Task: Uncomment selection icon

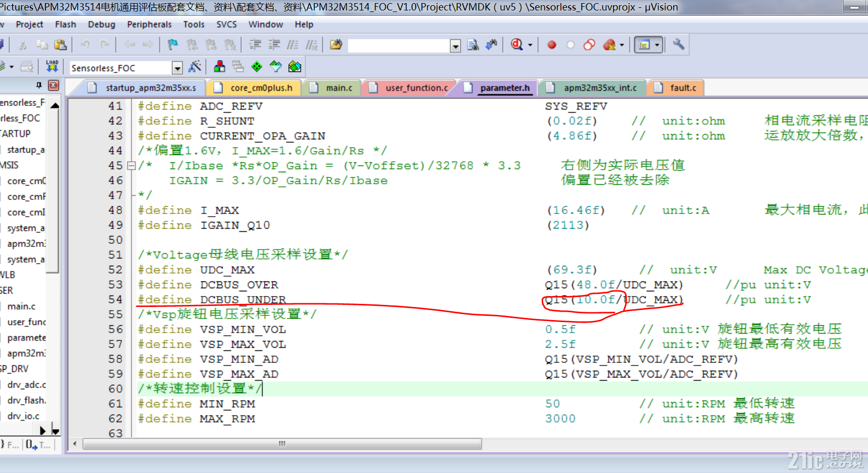Action: point(312,45)
